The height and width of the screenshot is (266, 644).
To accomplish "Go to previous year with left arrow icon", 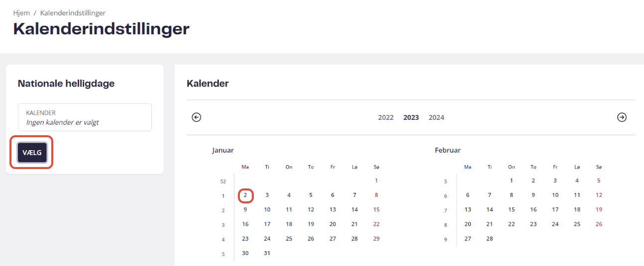I will (197, 117).
